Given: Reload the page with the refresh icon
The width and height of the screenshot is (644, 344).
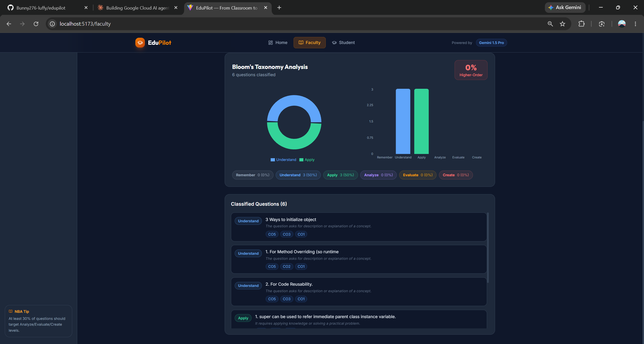Looking at the screenshot, I should [x=36, y=24].
